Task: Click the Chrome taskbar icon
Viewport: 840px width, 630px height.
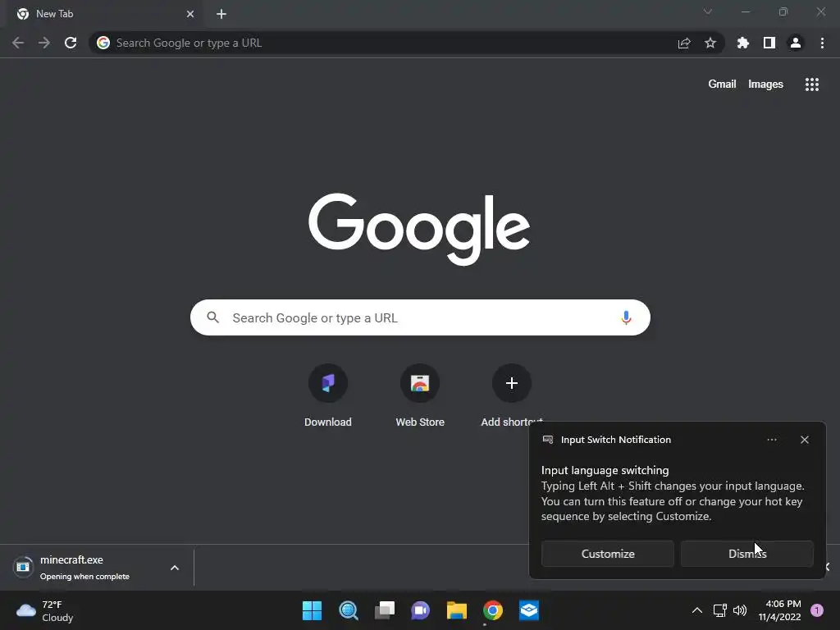Action: pyautogui.click(x=493, y=610)
